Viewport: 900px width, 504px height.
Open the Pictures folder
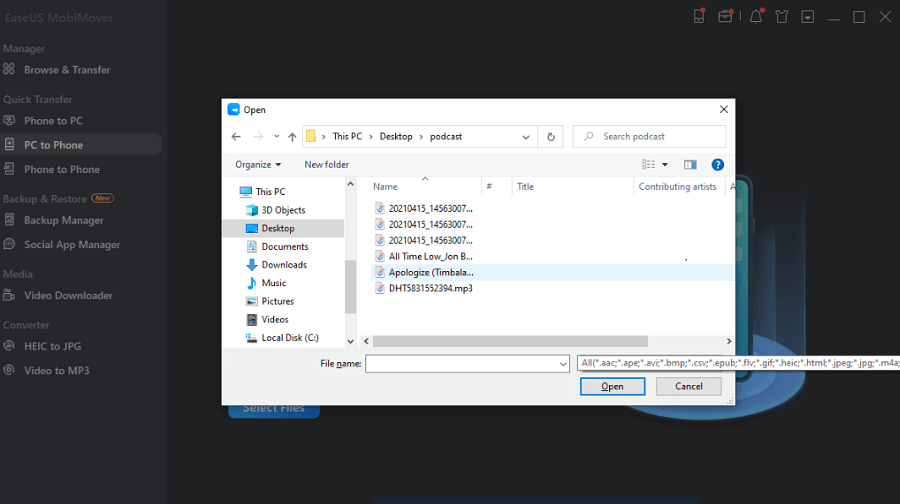click(x=270, y=301)
